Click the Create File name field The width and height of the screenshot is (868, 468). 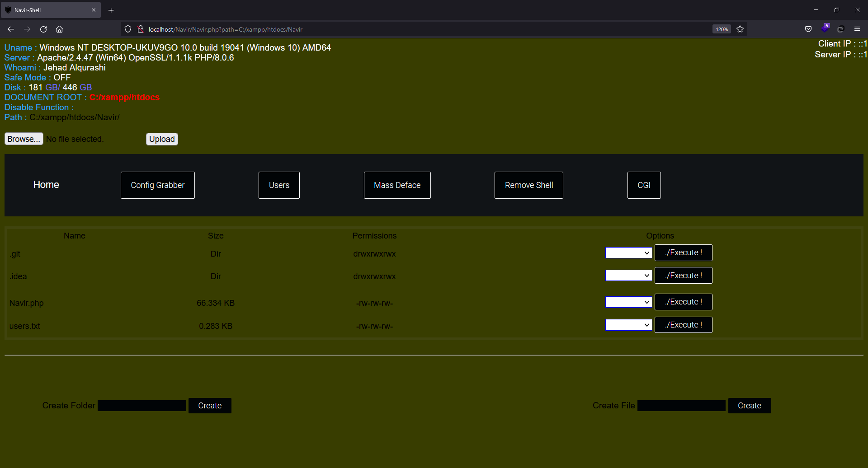[681, 406]
